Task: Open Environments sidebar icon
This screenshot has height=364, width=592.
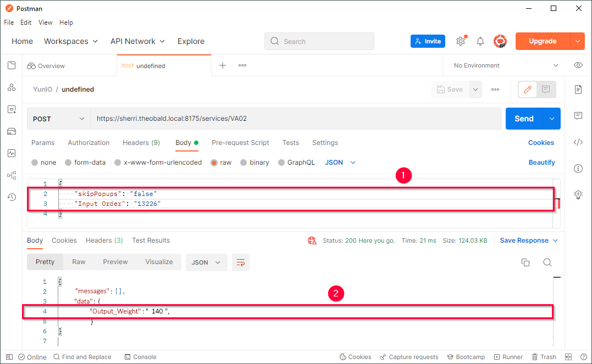Action: click(12, 109)
